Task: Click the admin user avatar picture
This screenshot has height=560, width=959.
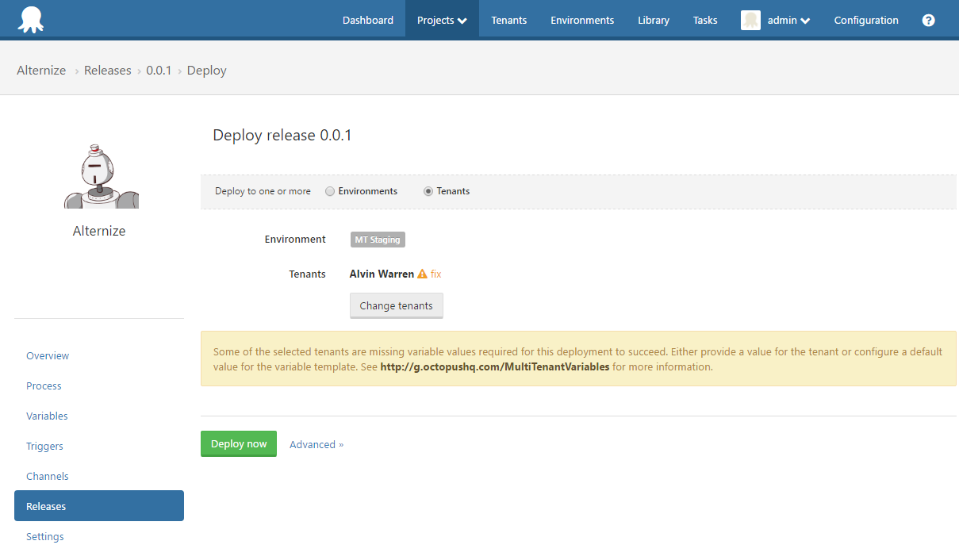Action: [750, 20]
